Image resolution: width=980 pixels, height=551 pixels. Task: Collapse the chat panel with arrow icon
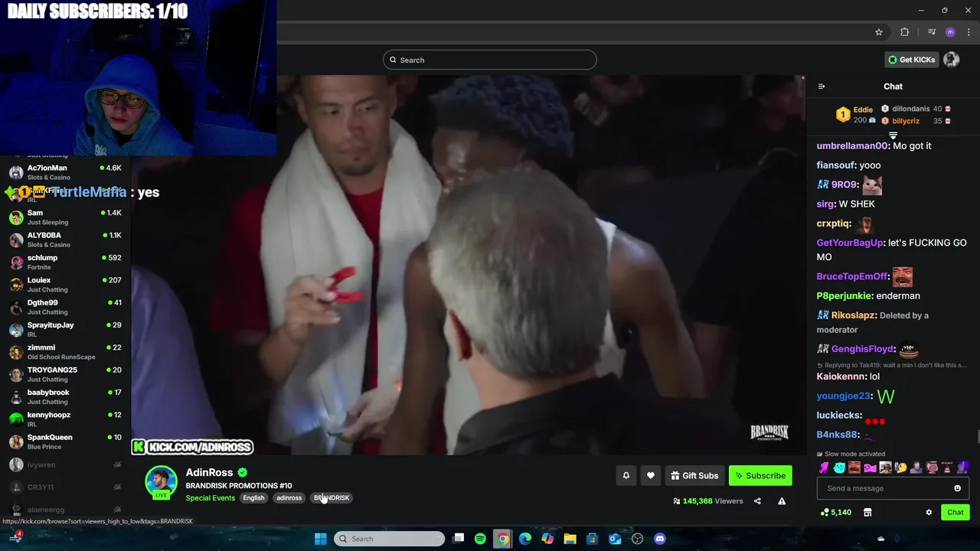click(822, 86)
